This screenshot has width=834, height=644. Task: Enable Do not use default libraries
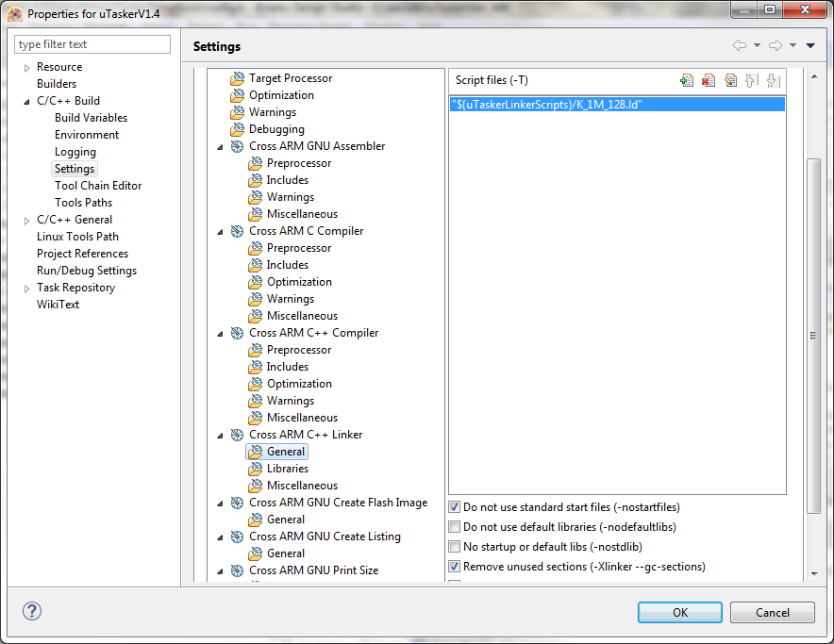[x=454, y=527]
